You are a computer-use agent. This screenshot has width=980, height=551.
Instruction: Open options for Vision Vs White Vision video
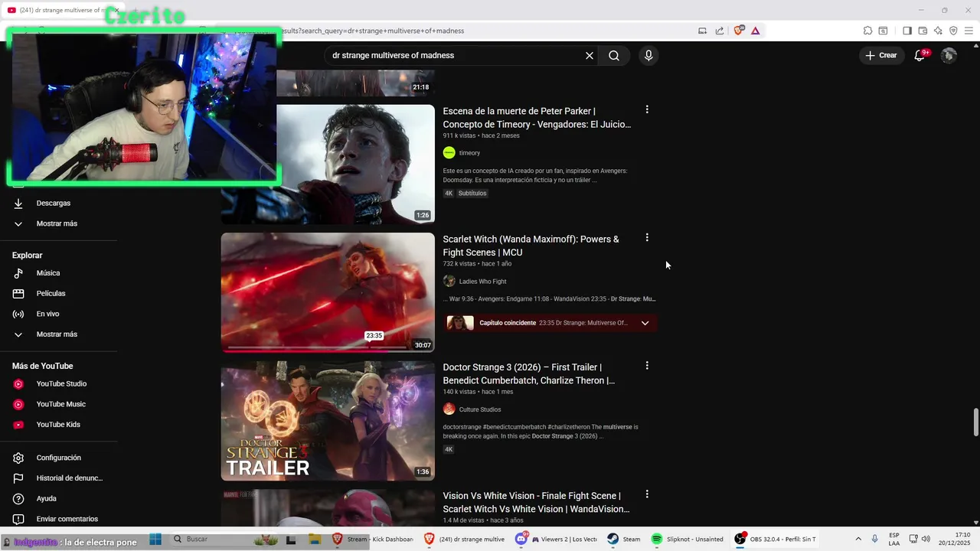click(647, 494)
